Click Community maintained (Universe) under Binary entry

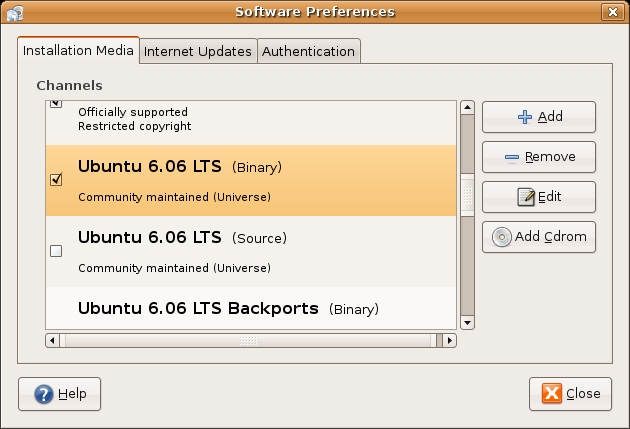(174, 197)
